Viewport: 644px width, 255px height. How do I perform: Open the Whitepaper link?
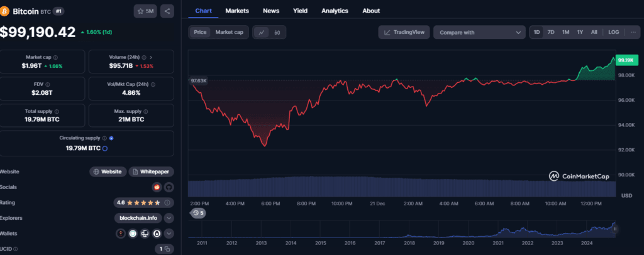152,171
